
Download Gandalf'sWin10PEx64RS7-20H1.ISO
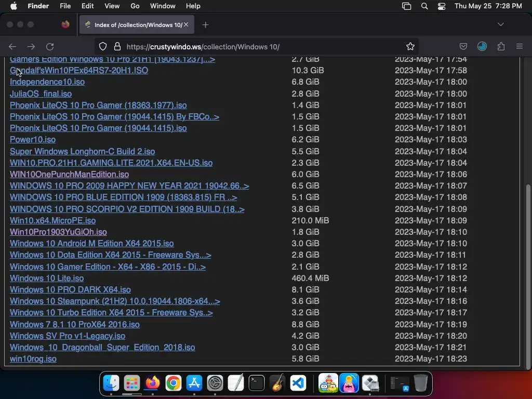79,70
